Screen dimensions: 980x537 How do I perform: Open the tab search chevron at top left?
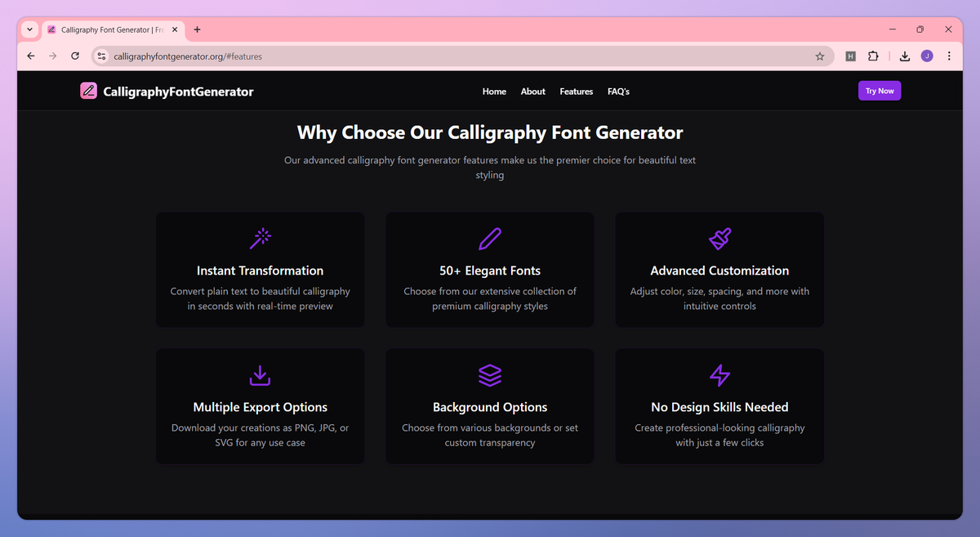click(x=29, y=29)
